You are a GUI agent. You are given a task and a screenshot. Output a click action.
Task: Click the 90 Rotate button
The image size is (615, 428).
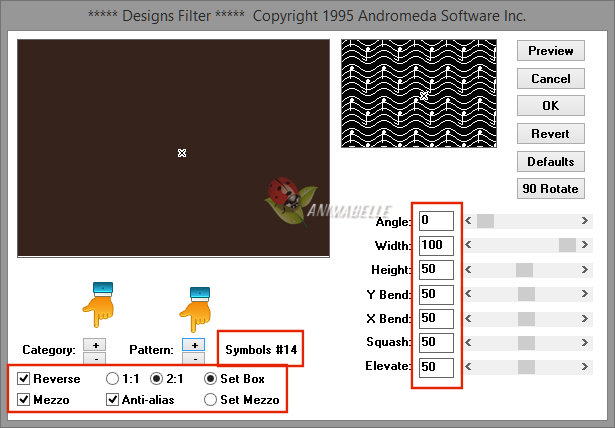(551, 189)
